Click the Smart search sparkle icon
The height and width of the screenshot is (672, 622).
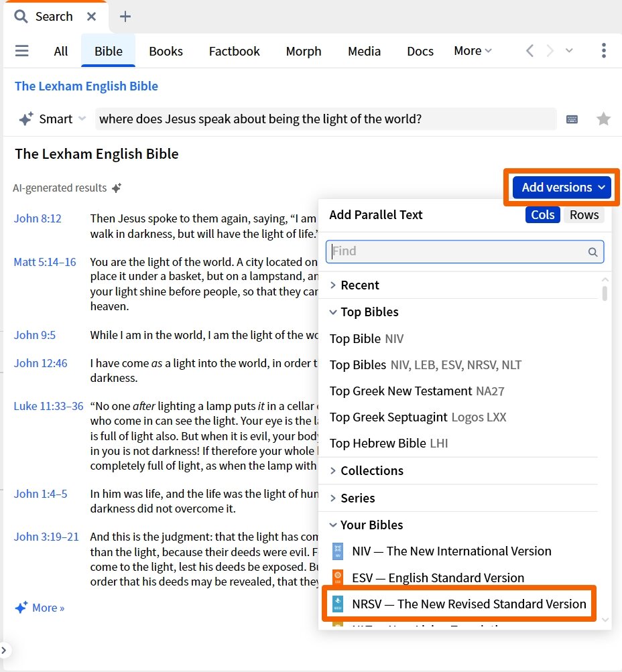[x=25, y=119]
